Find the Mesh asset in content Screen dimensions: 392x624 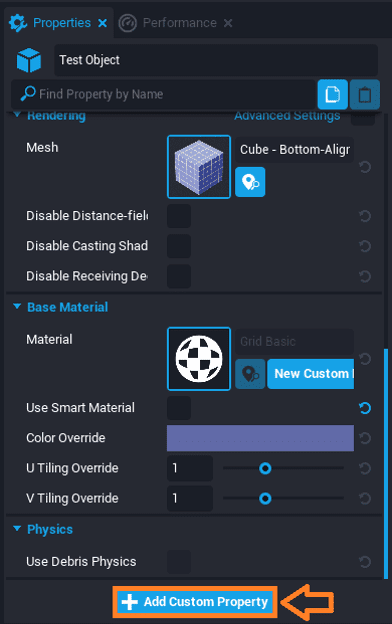[250, 182]
